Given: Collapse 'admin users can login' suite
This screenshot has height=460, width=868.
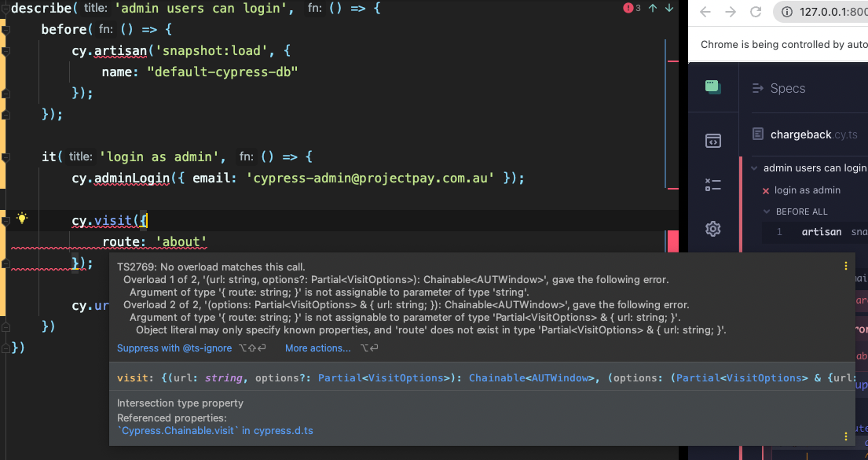Looking at the screenshot, I should [x=754, y=168].
